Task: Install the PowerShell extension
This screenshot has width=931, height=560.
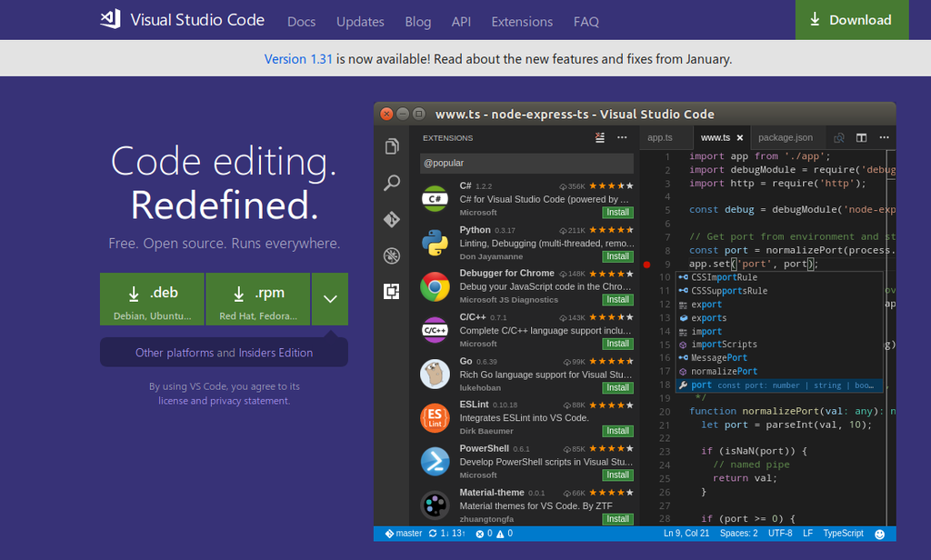Action: [x=617, y=475]
